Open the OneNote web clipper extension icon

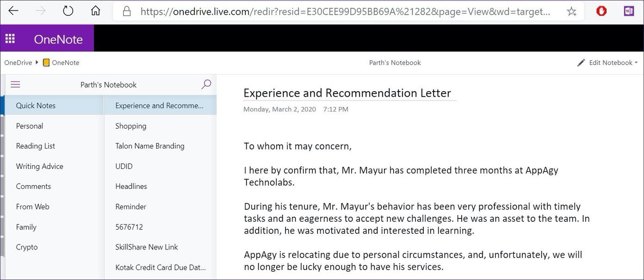pos(629,11)
